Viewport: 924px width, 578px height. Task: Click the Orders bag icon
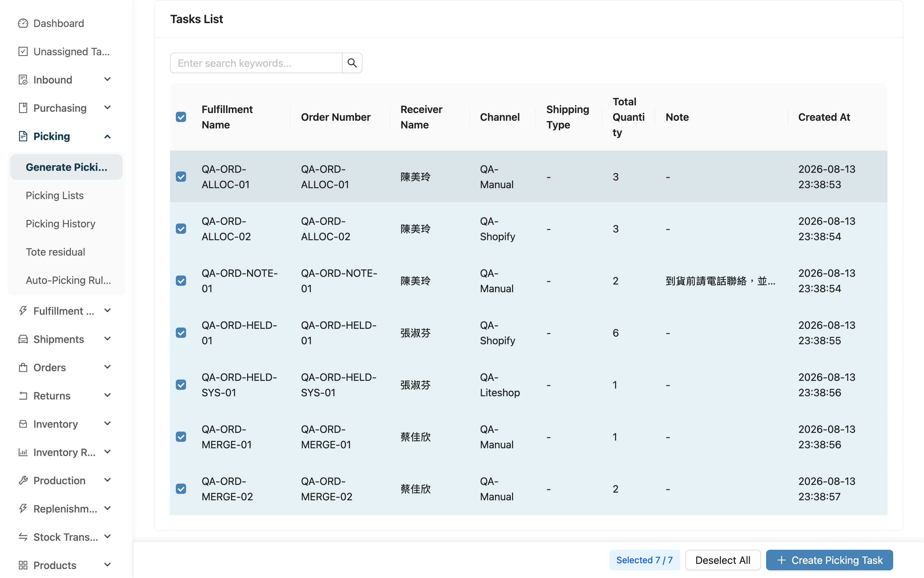(23, 367)
